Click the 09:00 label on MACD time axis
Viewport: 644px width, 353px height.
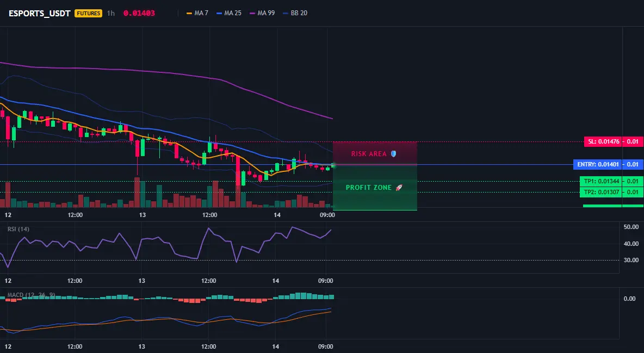325,346
